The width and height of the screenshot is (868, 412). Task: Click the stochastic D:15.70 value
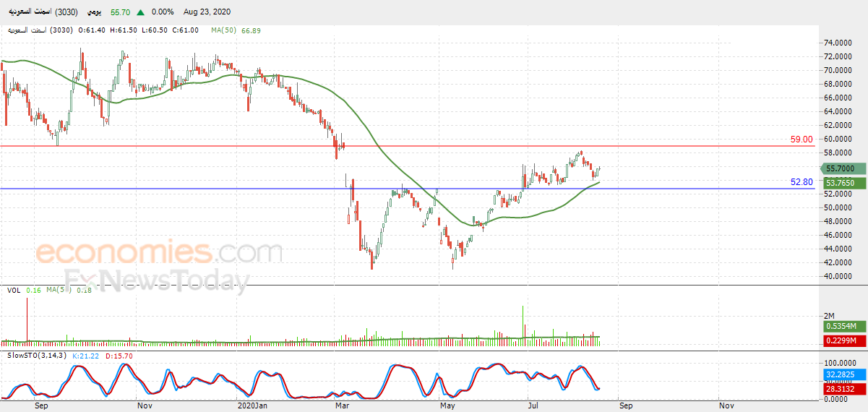point(119,356)
